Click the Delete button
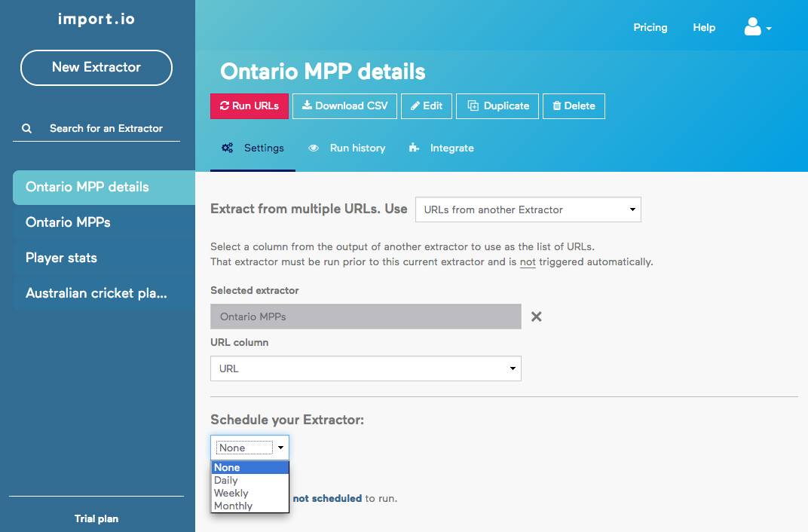This screenshot has height=532, width=808. click(x=574, y=106)
